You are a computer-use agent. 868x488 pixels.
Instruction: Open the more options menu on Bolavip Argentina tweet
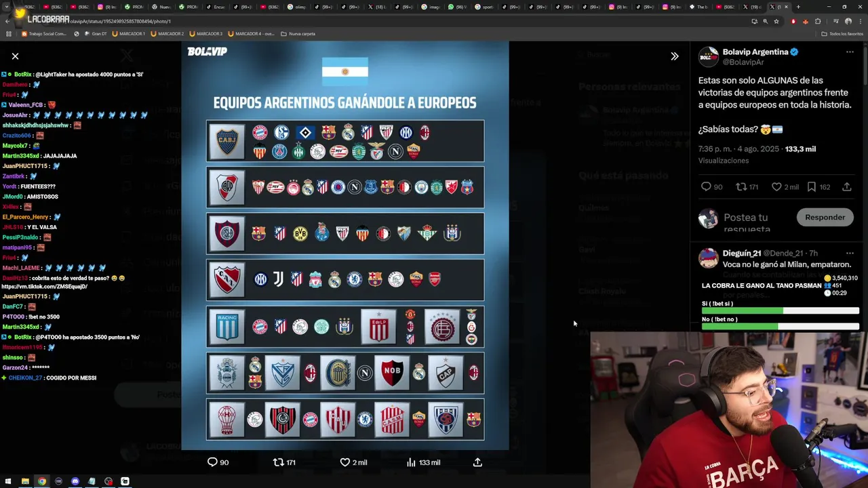[850, 52]
